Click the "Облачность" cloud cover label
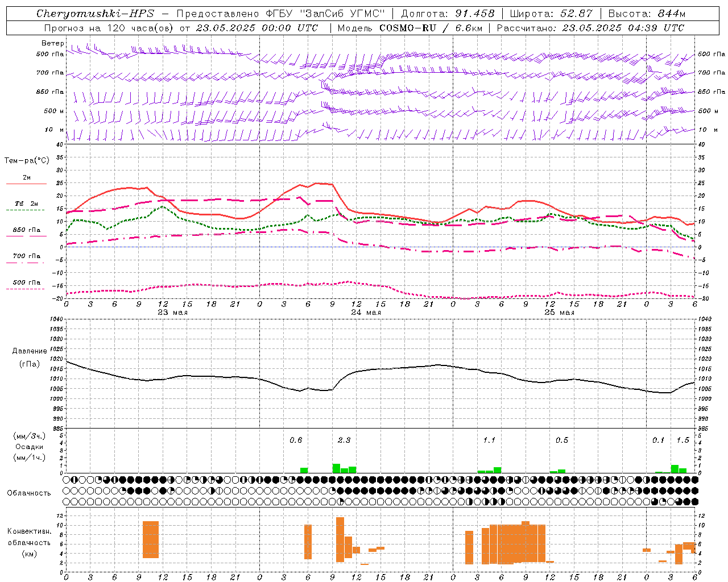Screen dimensions: 728x582 29,493
